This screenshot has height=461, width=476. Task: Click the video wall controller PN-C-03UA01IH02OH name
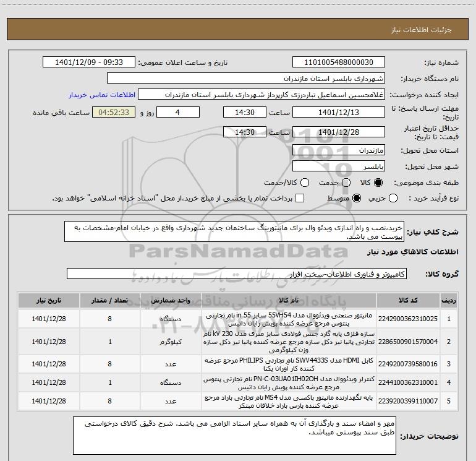point(289,382)
